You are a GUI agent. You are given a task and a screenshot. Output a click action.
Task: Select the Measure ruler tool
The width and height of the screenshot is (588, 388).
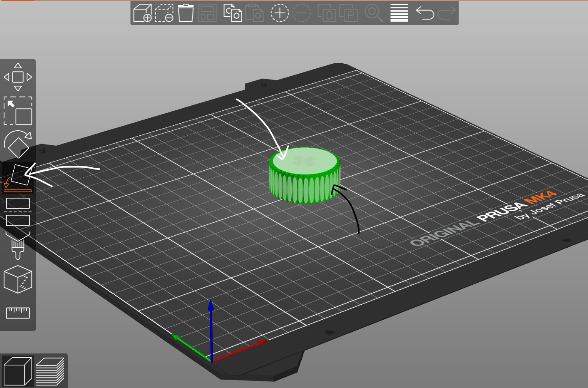pos(18,313)
